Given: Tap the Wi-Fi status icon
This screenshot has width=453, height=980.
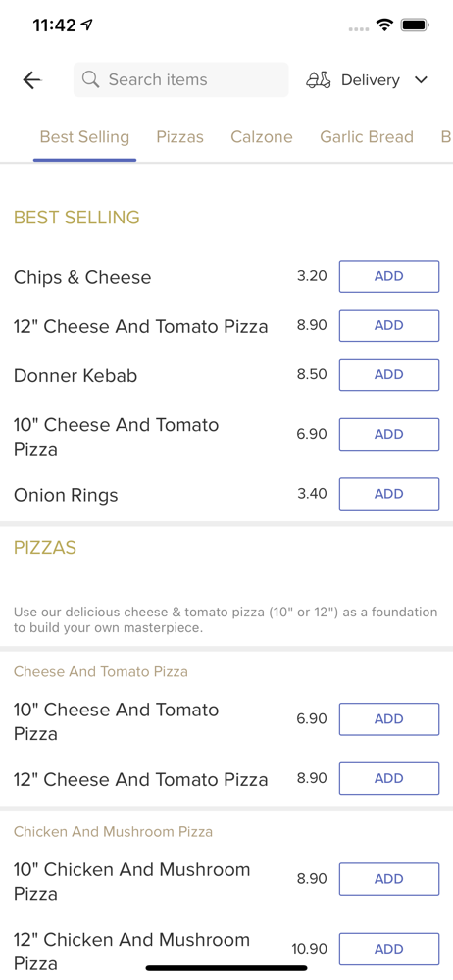Looking at the screenshot, I should pyautogui.click(x=384, y=25).
